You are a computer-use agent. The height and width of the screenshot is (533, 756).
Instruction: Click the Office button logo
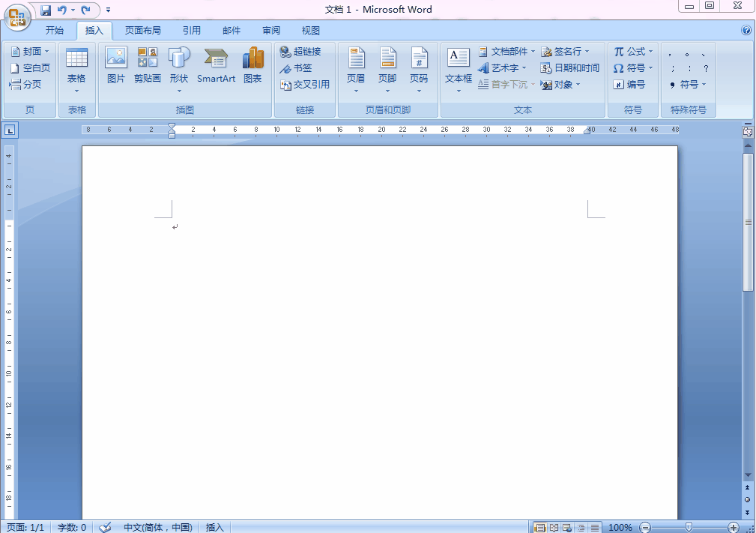[x=17, y=18]
